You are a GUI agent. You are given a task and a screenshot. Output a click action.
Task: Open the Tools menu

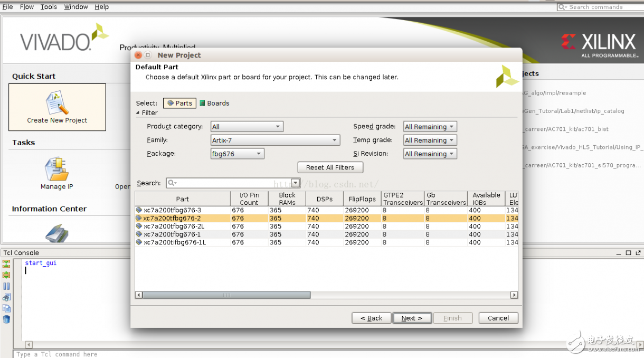pyautogui.click(x=49, y=7)
